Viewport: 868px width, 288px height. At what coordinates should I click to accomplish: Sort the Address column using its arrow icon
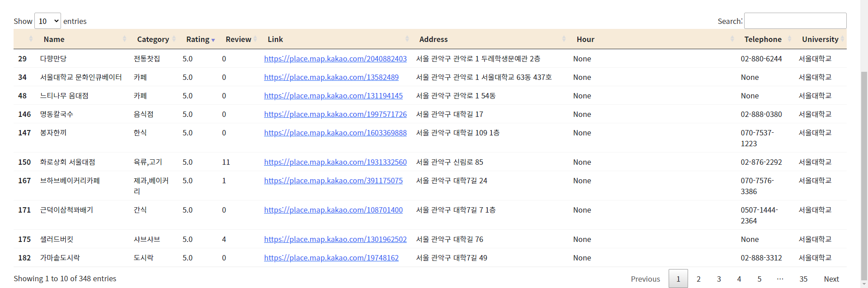[x=564, y=39]
